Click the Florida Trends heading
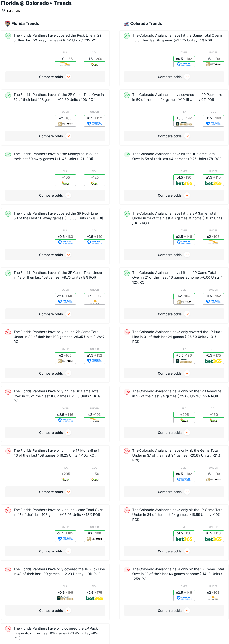Image resolution: width=229 pixels, height=644 pixels. 25,23
